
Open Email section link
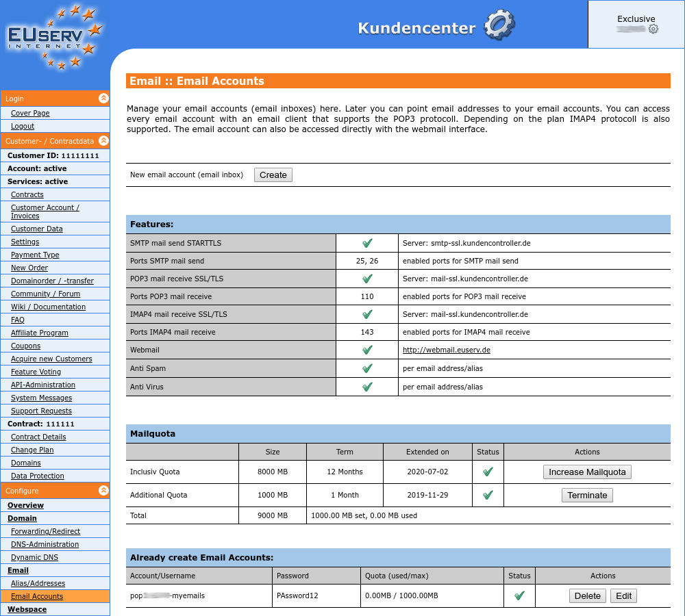click(18, 571)
